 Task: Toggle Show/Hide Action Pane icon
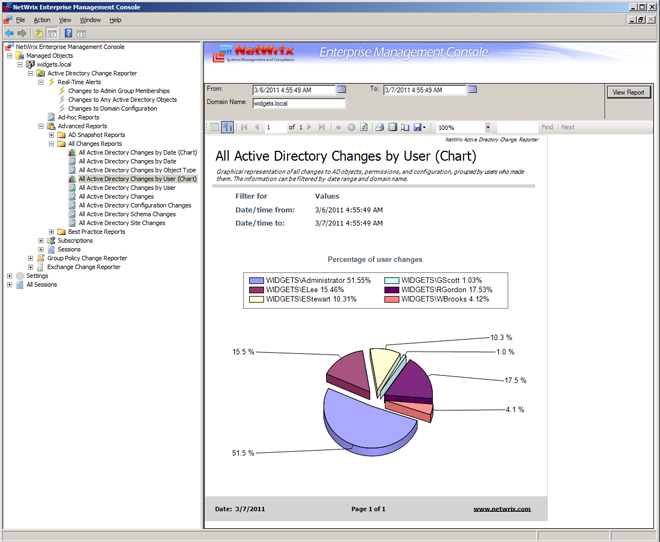point(81,34)
